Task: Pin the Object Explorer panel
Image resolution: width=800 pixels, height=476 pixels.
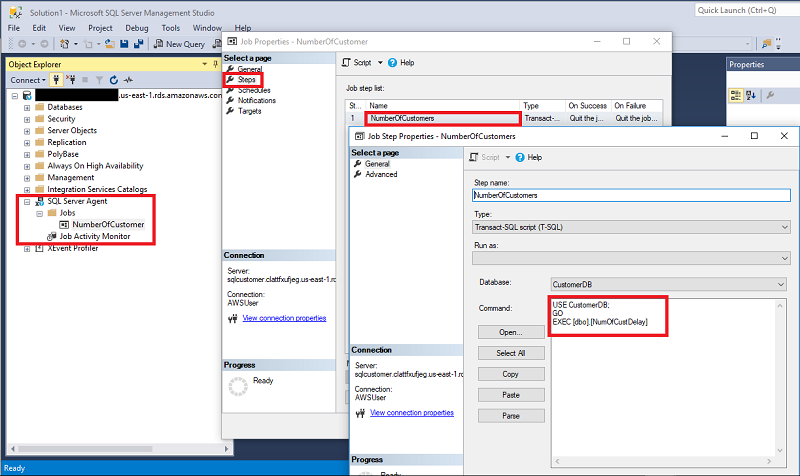Action: click(x=215, y=64)
